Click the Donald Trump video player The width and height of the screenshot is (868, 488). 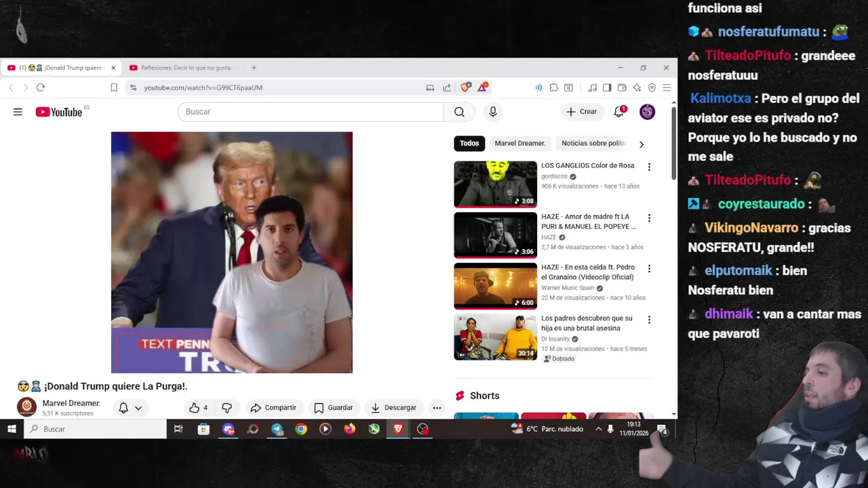(232, 252)
